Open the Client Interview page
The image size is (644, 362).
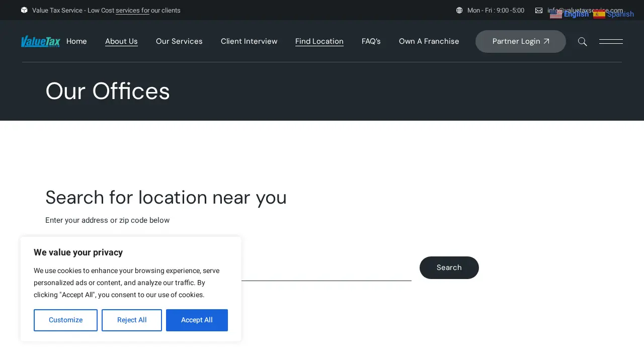click(249, 41)
